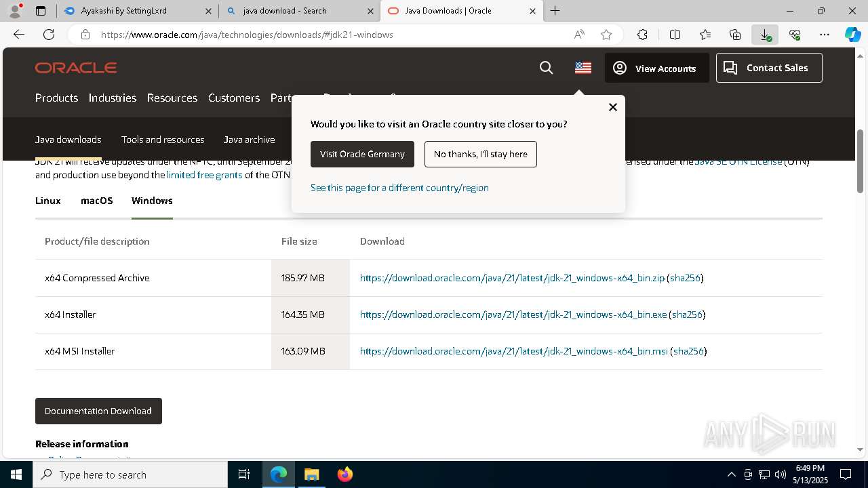Select the Java downloads subnav item
Image resolution: width=868 pixels, height=488 pixels.
click(68, 140)
